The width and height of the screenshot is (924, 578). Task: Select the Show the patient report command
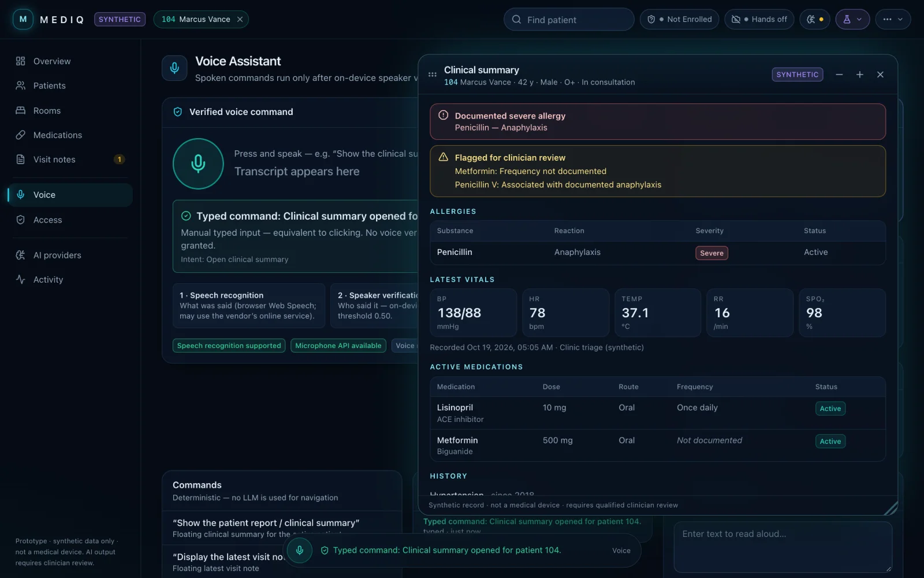282,528
